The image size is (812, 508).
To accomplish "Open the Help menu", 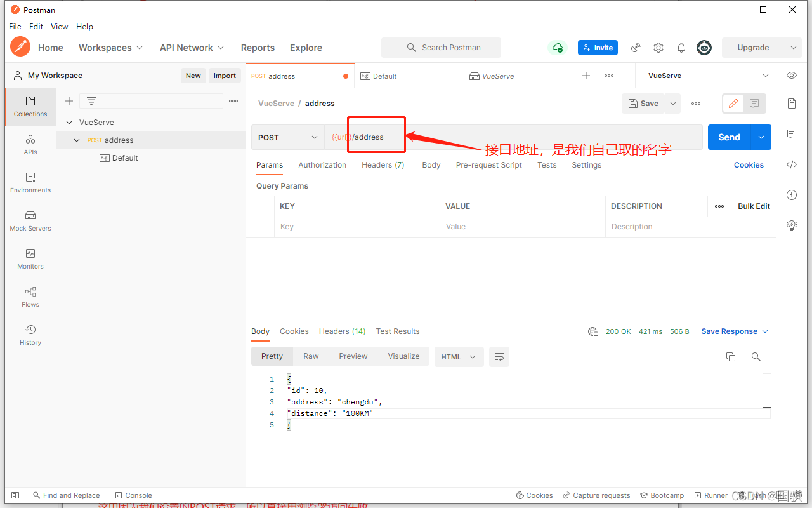I will pos(84,27).
